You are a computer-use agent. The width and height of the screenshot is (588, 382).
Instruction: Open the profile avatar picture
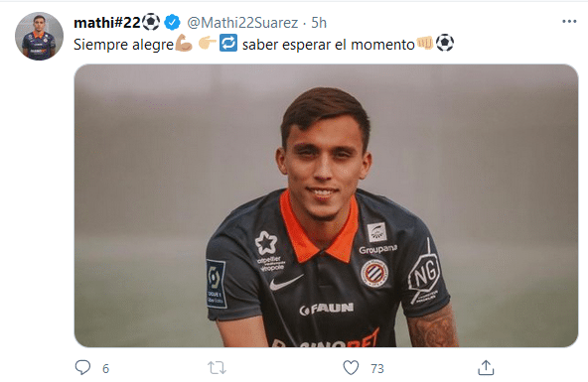(39, 36)
